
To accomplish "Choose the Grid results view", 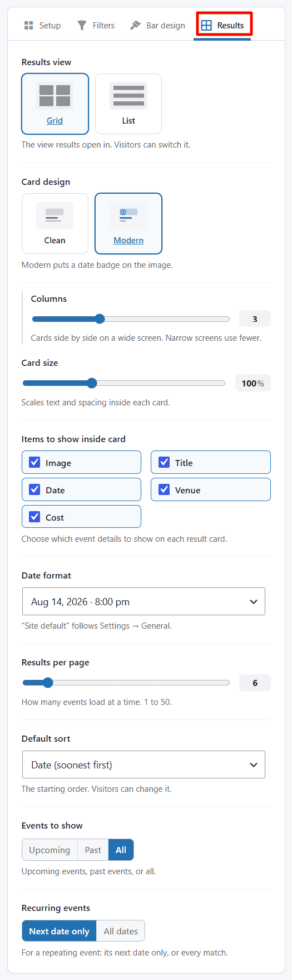I will coord(55,104).
